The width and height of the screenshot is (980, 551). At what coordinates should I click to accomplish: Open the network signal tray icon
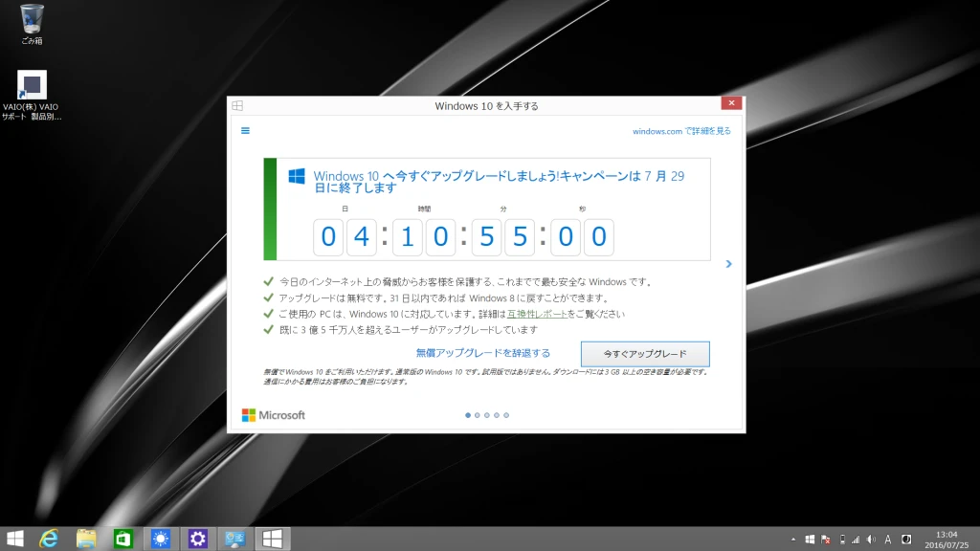point(856,540)
